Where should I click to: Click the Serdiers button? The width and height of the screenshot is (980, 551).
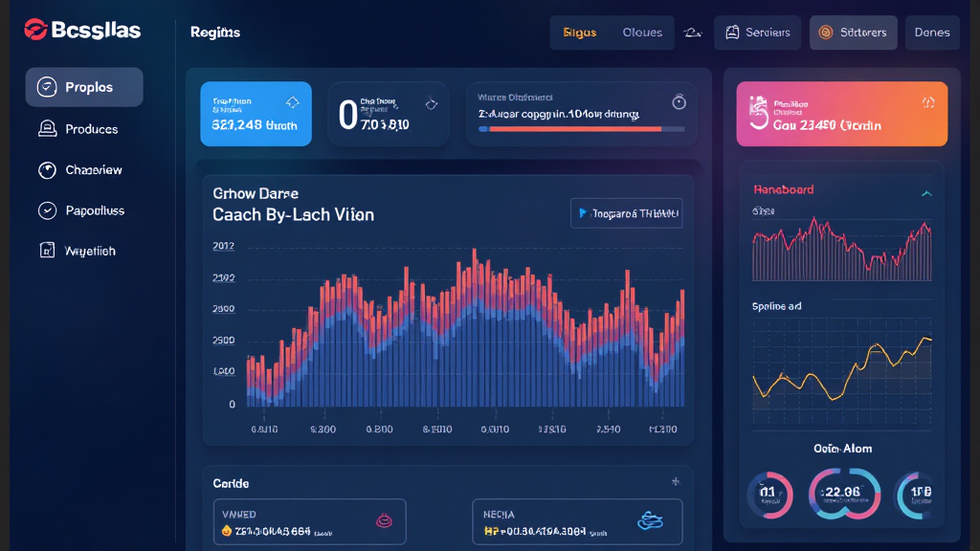[758, 33]
